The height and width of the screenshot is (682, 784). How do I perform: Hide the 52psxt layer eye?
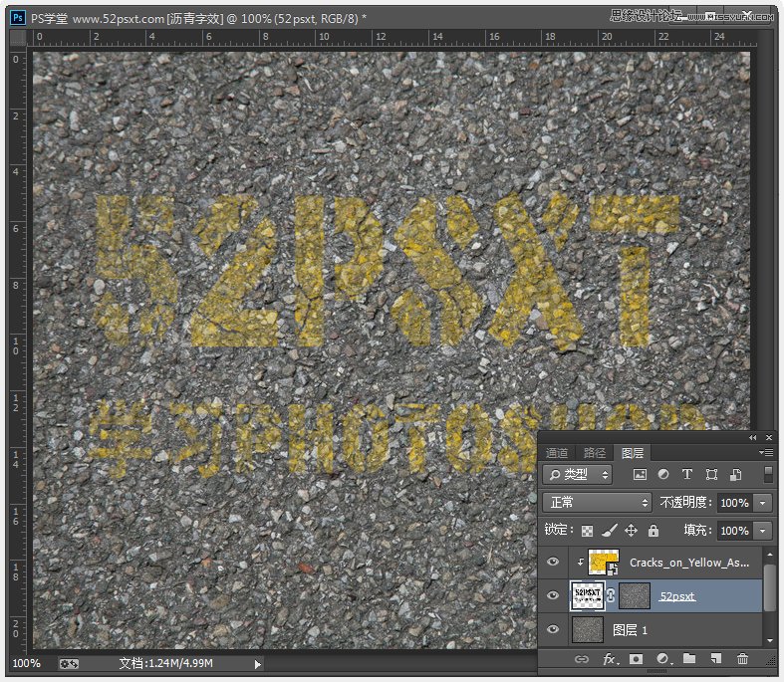[553, 595]
